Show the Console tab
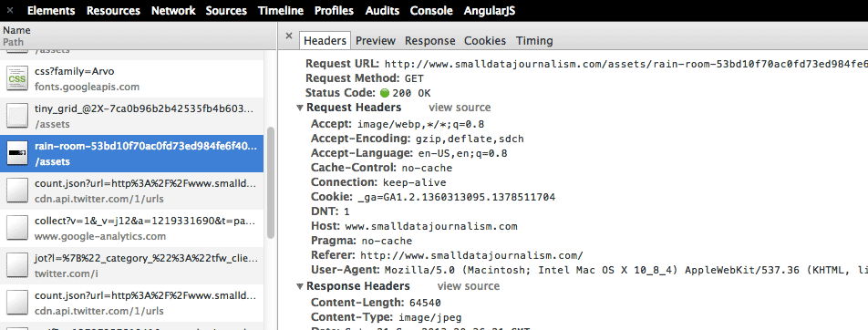868x330 pixels. tap(431, 11)
